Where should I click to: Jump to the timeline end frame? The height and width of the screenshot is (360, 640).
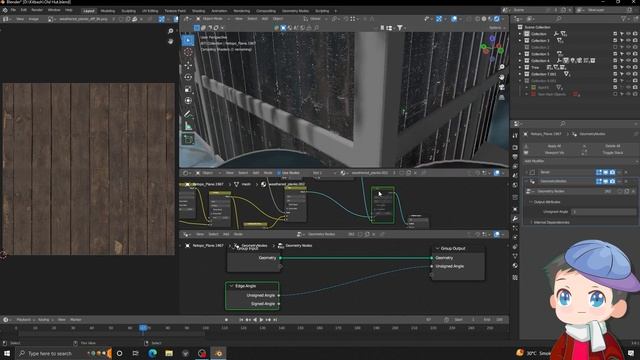tap(275, 320)
